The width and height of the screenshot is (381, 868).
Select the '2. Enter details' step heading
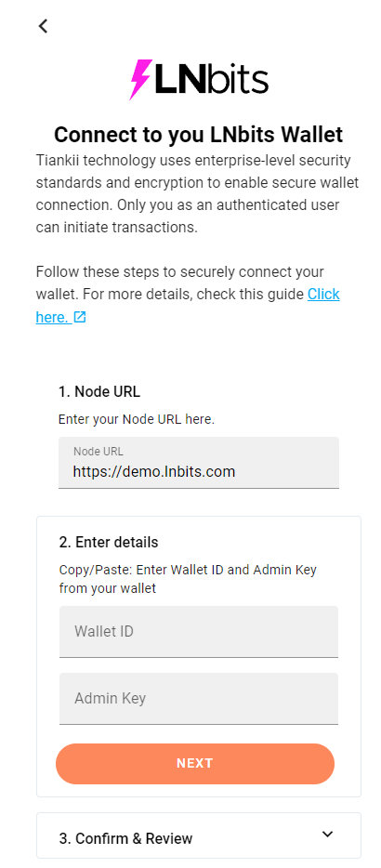(x=109, y=542)
